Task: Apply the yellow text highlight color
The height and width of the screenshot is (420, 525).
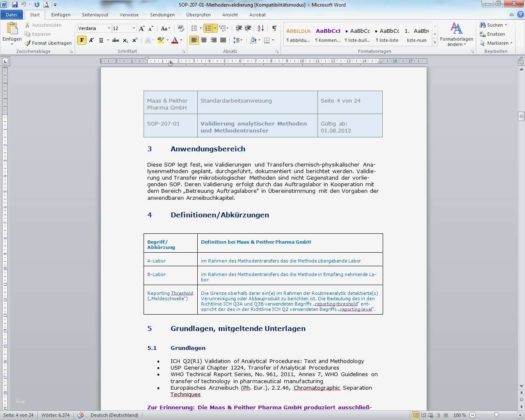Action: click(x=160, y=40)
